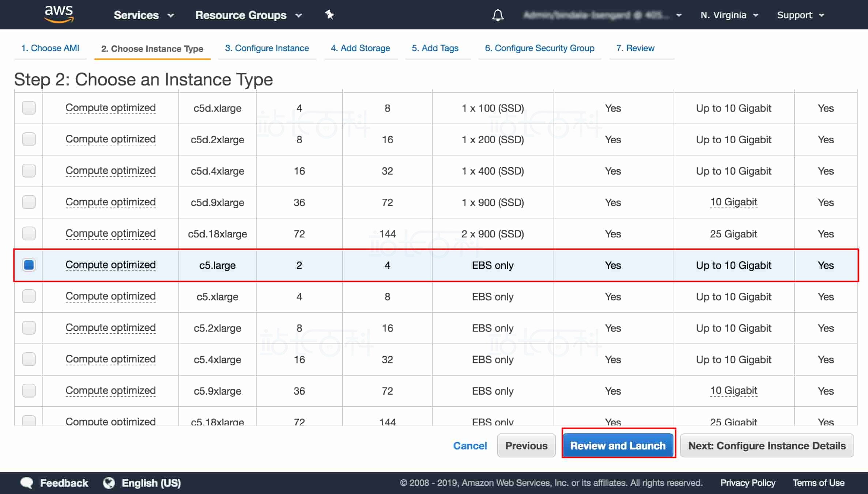Expand the Support menu
Viewport: 868px width, 494px height.
[801, 15]
